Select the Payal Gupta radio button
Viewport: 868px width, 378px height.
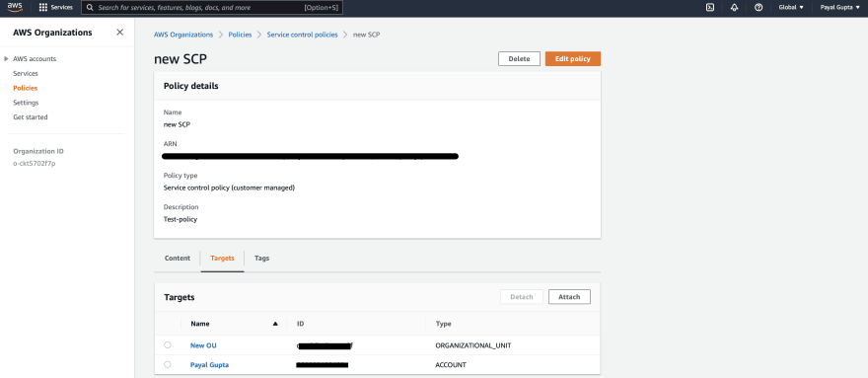point(167,365)
